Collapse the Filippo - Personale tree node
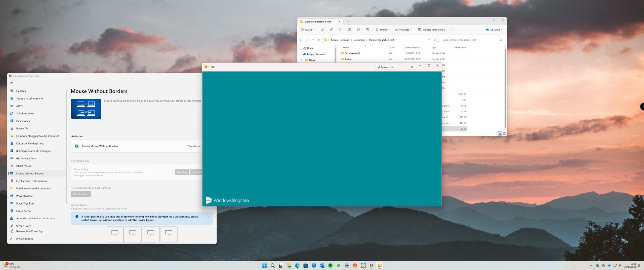The image size is (644, 270). pos(300,54)
